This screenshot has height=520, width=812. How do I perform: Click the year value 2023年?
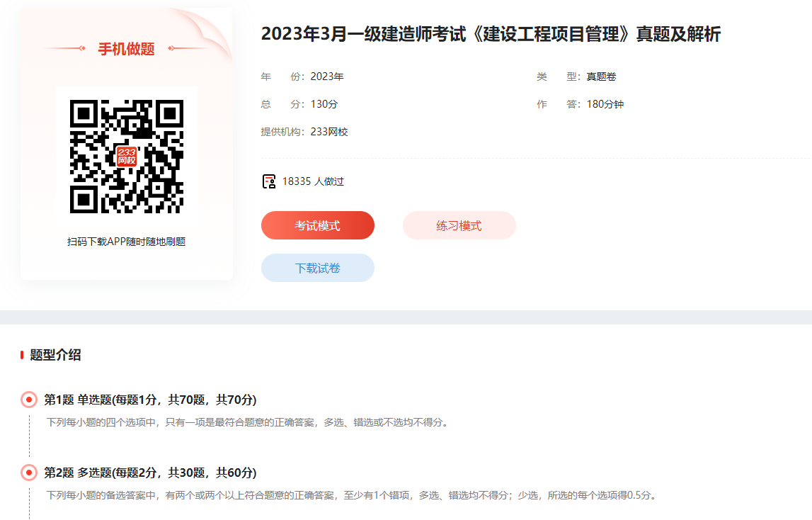click(327, 77)
